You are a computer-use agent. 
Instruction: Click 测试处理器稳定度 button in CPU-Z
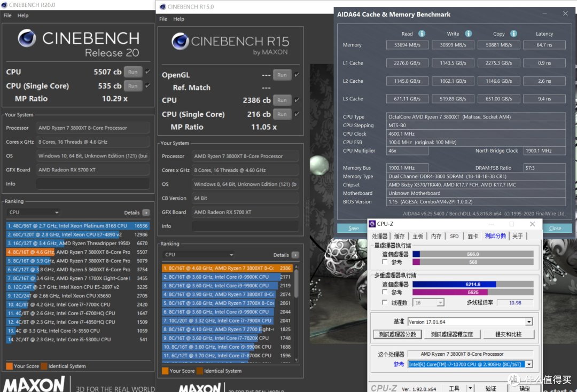click(452, 334)
